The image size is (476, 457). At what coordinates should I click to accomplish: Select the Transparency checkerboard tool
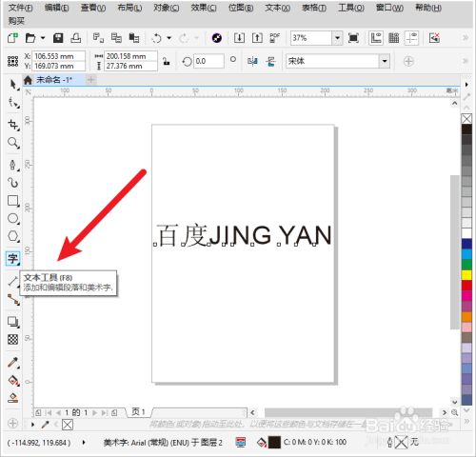pyautogui.click(x=13, y=339)
